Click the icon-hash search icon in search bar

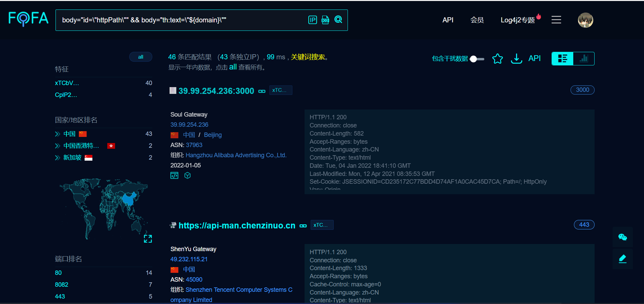click(325, 20)
